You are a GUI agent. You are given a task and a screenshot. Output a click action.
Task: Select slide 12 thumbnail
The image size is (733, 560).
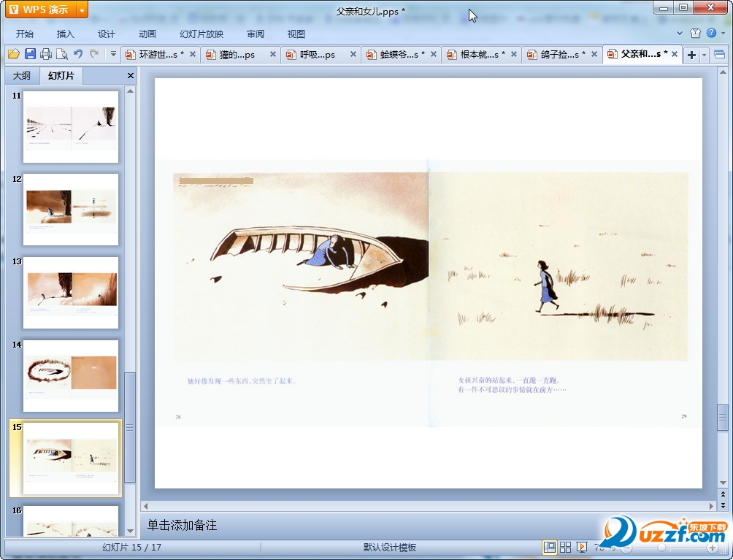[x=71, y=210]
